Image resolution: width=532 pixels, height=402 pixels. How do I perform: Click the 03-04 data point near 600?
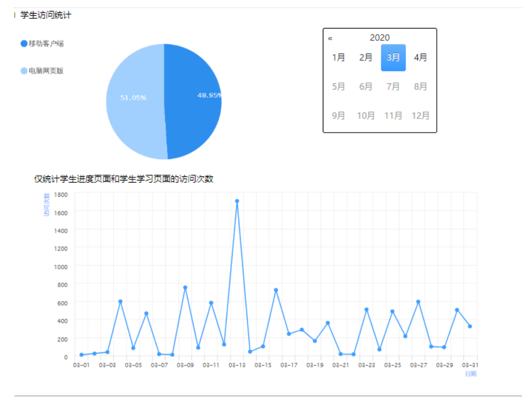[120, 301]
